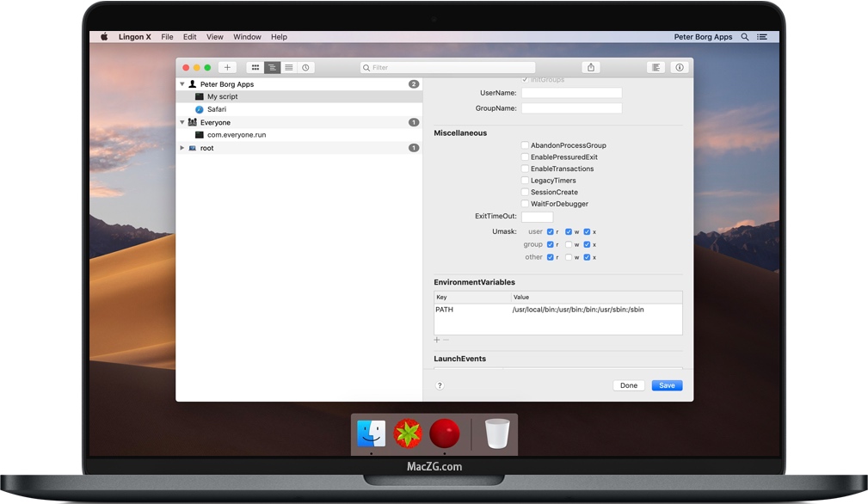The height and width of the screenshot is (504, 868).
Task: Open the info panel via the i icon
Action: (x=680, y=67)
